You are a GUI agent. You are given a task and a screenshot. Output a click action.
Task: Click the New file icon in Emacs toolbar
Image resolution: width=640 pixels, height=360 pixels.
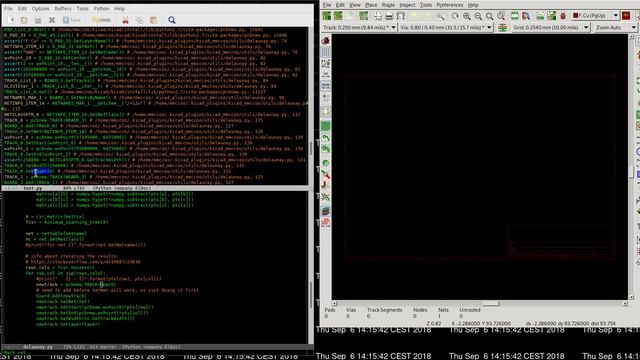pos(11,20)
